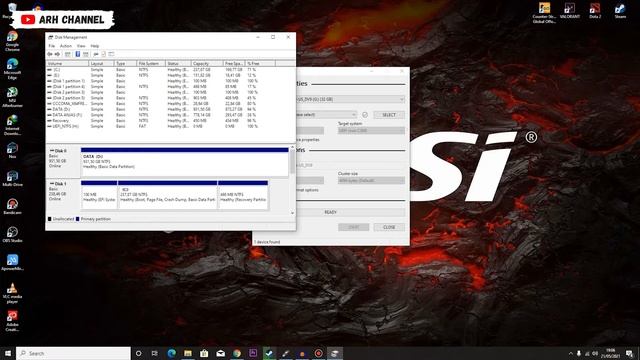This screenshot has width=640, height=360.
Task: Select the Adobe Creative Cloud desktop icon
Action: pos(12,321)
